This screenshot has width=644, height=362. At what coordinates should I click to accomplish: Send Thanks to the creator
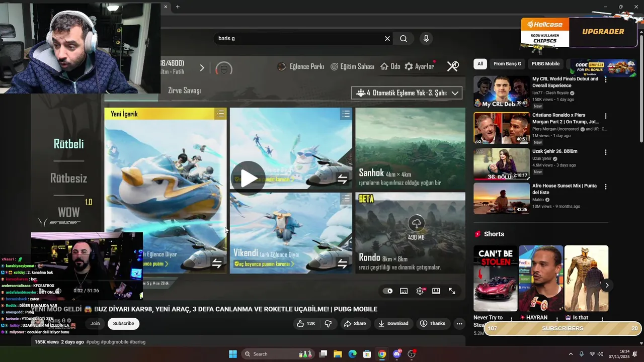click(433, 324)
